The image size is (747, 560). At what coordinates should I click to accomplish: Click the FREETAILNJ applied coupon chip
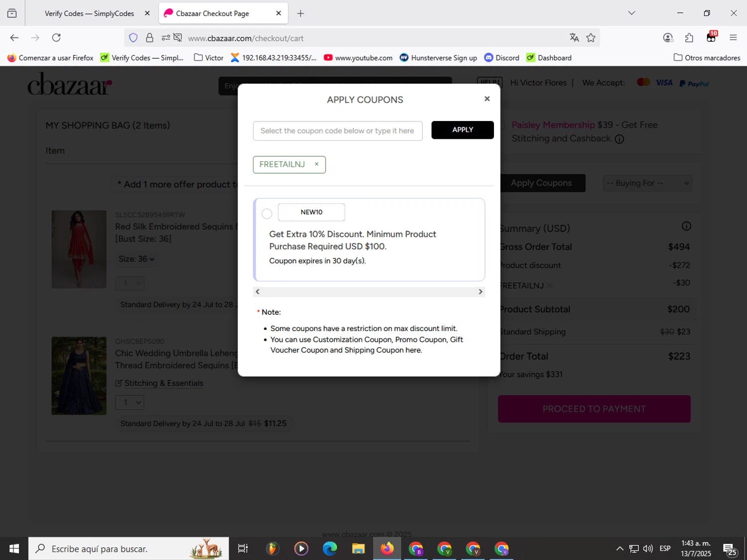tap(289, 164)
